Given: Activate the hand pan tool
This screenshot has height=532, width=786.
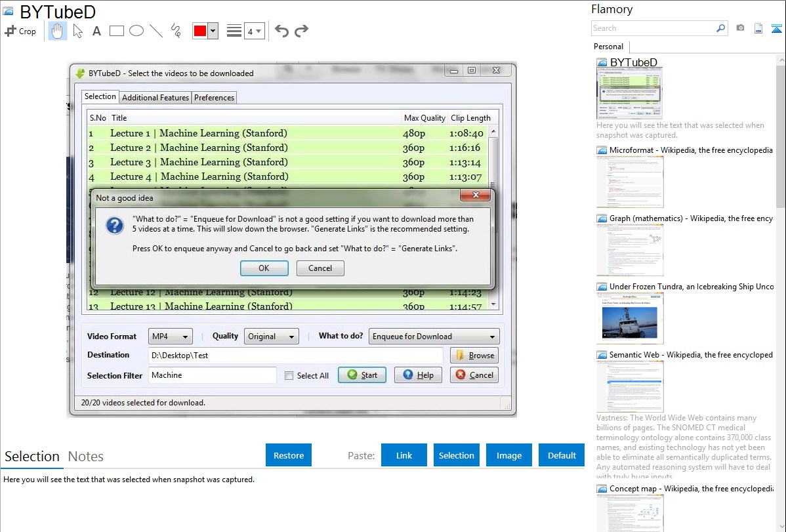Looking at the screenshot, I should tap(58, 31).
